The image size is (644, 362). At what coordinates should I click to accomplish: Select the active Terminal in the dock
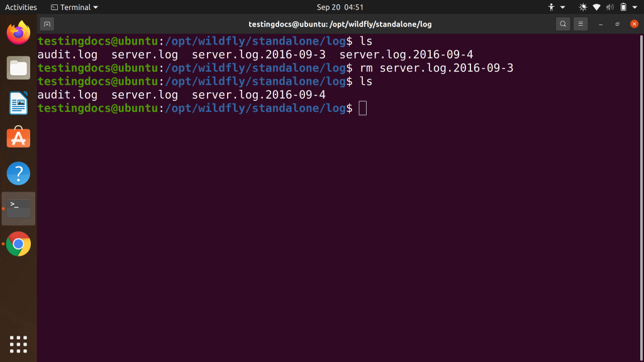pos(18,208)
